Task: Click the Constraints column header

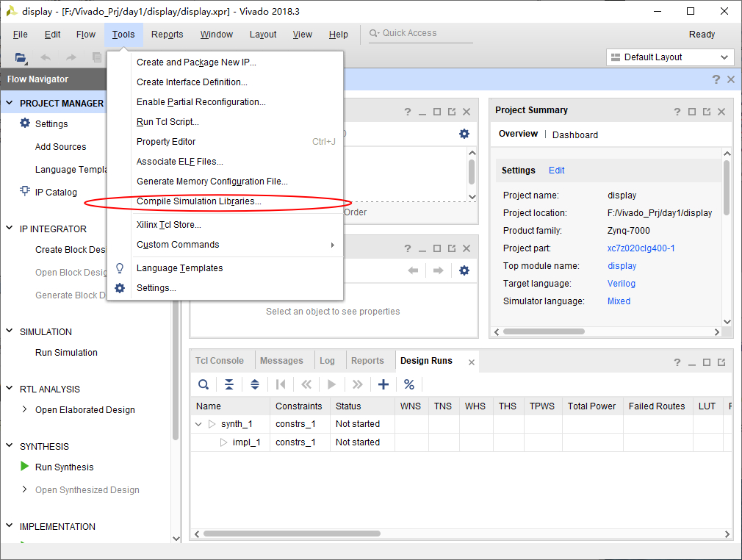Action: (x=298, y=406)
